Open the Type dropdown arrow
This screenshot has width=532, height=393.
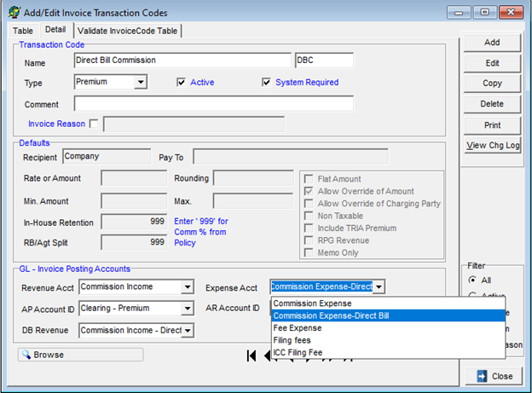point(141,82)
